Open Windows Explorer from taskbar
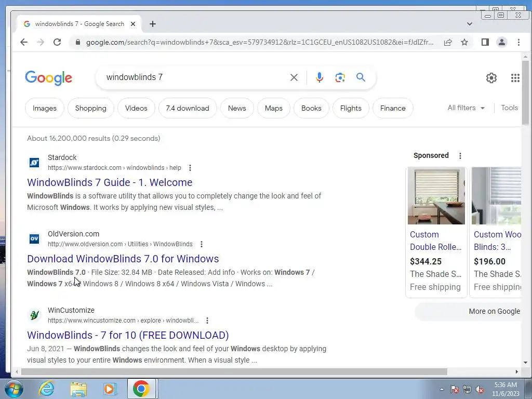Image resolution: width=532 pixels, height=399 pixels. pyautogui.click(x=78, y=389)
